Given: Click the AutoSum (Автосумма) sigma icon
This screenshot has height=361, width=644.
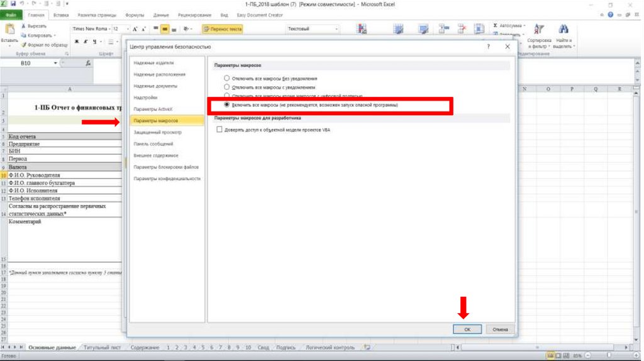Looking at the screenshot, I should [x=496, y=26].
